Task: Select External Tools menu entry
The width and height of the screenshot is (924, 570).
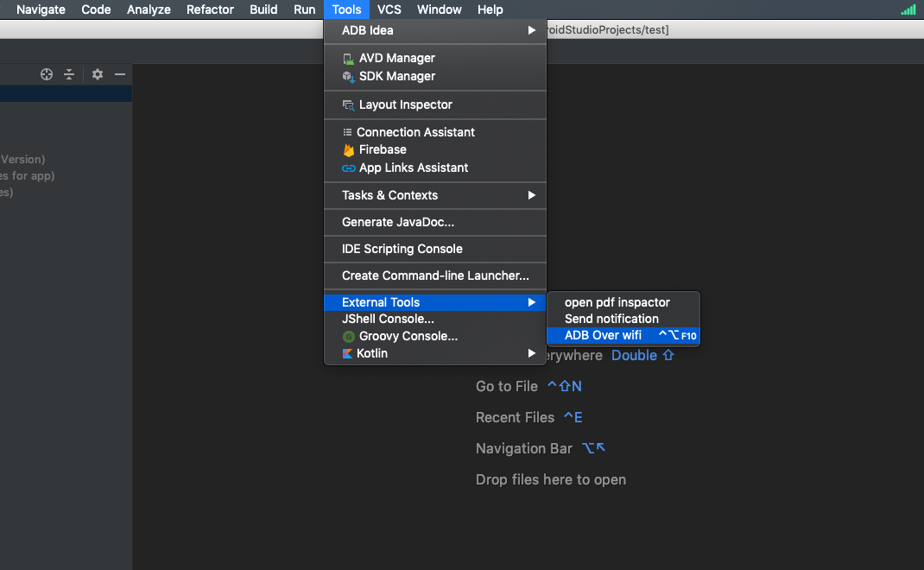Action: point(435,302)
